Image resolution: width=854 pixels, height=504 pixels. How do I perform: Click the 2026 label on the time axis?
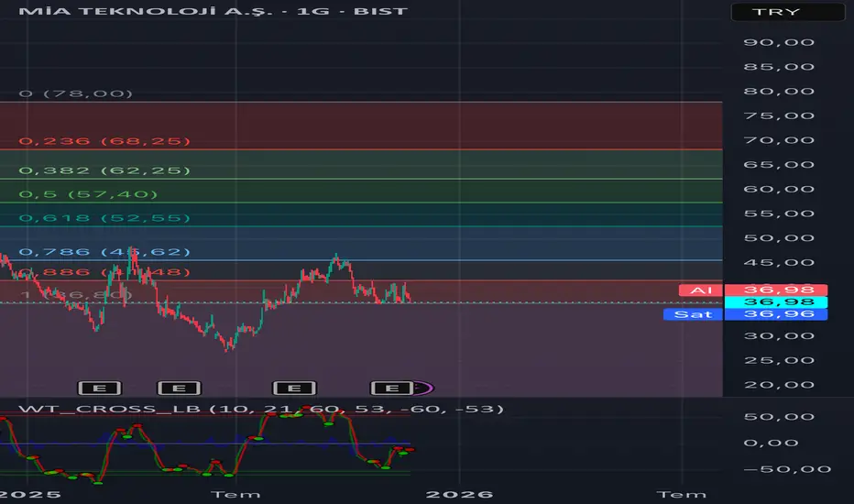click(459, 495)
